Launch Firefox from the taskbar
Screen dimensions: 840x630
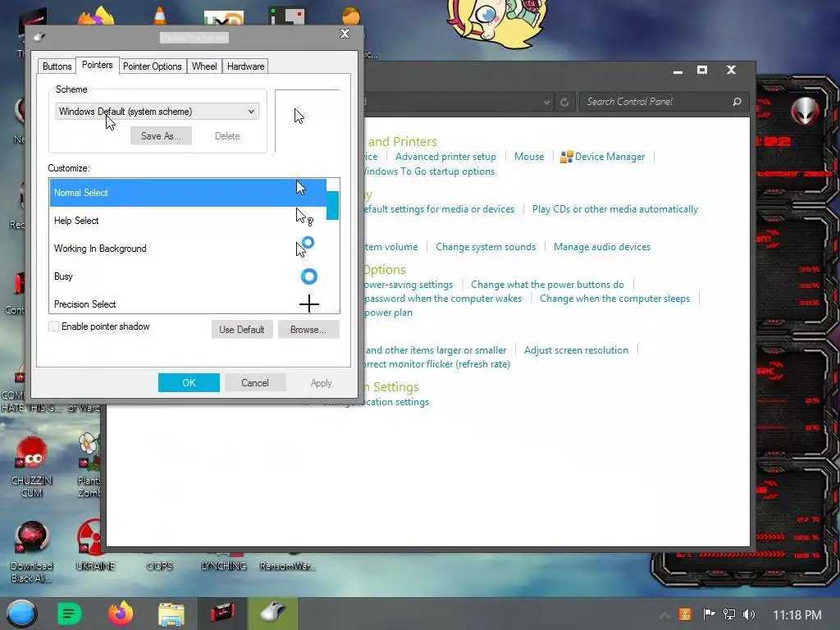(x=121, y=614)
